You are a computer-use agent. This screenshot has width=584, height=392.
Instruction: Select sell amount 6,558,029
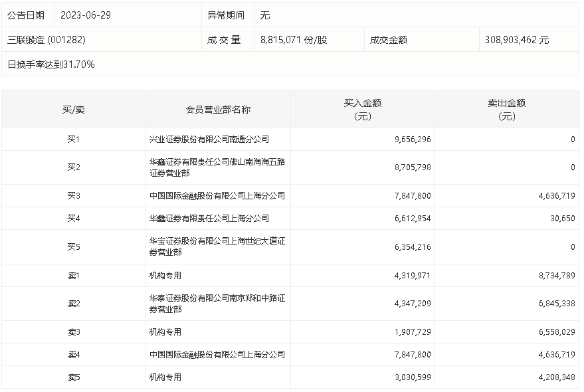(x=557, y=332)
